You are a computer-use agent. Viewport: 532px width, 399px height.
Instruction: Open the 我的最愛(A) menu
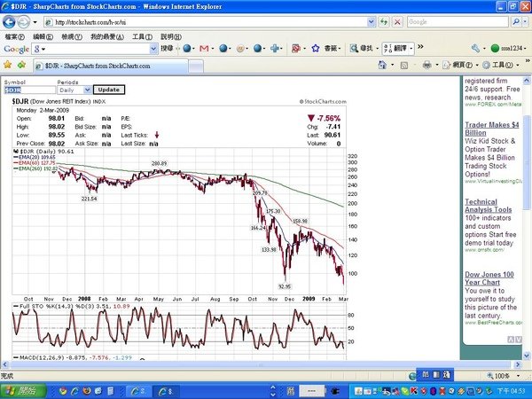tap(107, 36)
